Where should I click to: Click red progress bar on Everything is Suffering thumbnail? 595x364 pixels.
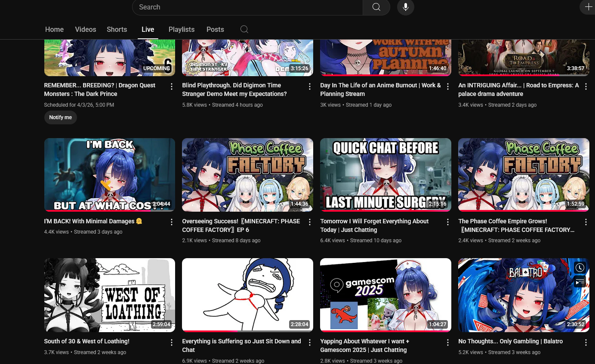click(x=209, y=331)
